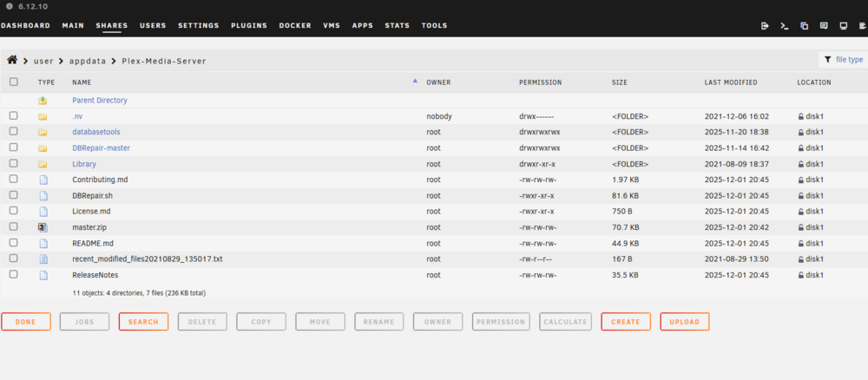Switch to the Tools tab
Viewport: 868px width, 380px height.
pos(435,25)
